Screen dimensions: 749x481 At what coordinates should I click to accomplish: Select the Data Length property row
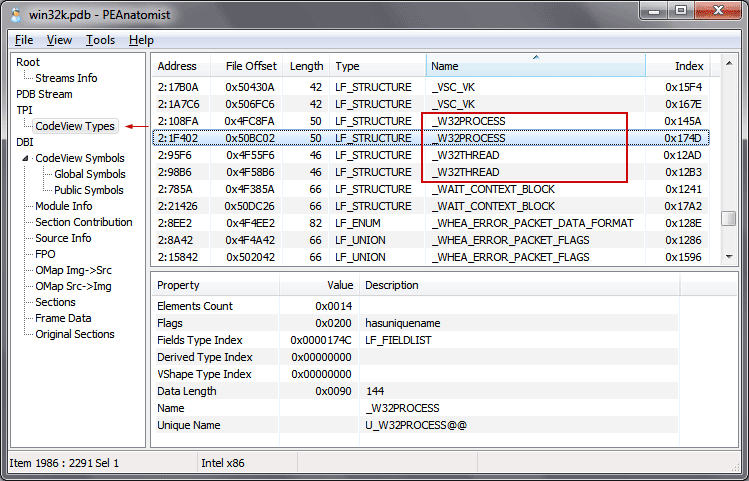[416, 391]
